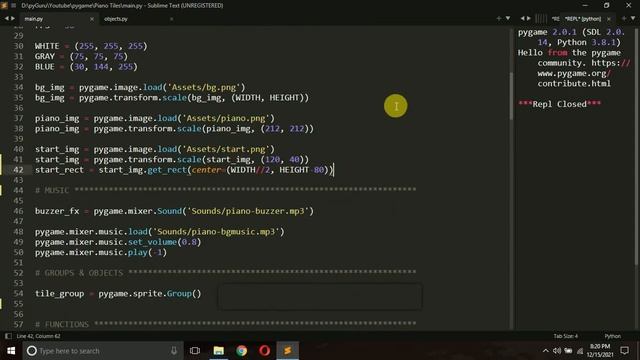Close the *REPL* [python] tab

609,19
